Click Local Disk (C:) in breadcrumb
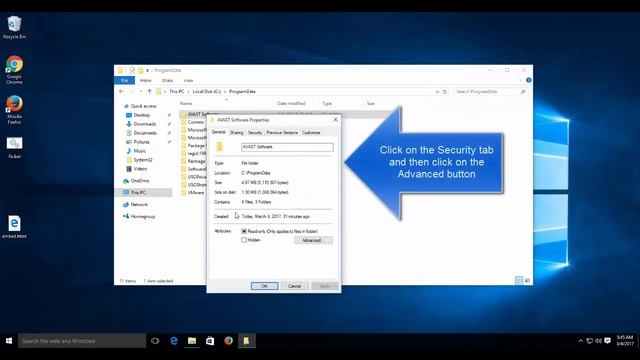 click(207, 92)
